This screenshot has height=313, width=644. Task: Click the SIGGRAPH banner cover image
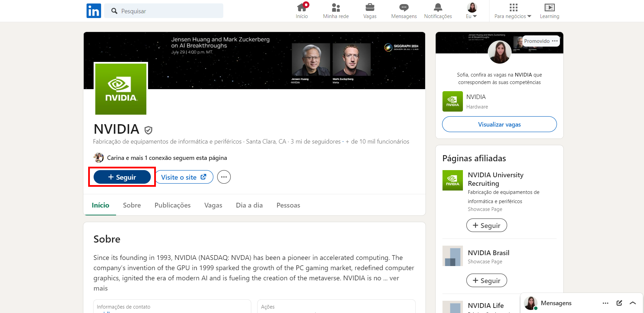point(254,61)
